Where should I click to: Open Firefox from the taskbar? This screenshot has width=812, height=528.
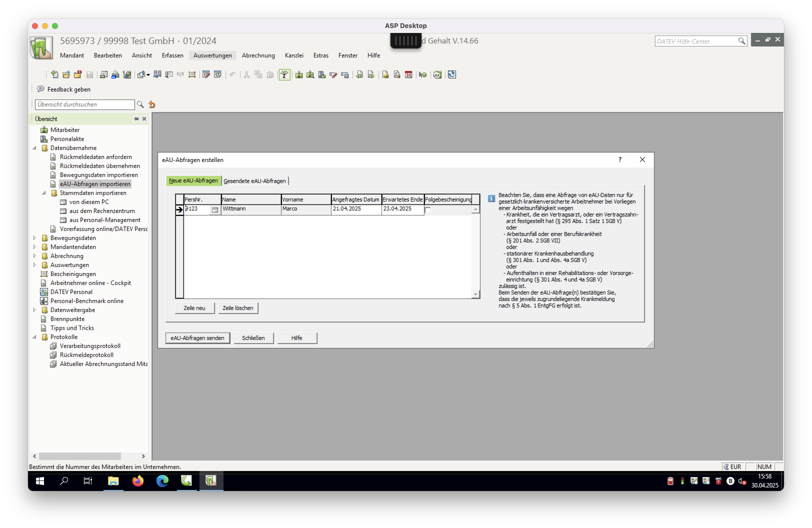[x=138, y=481]
